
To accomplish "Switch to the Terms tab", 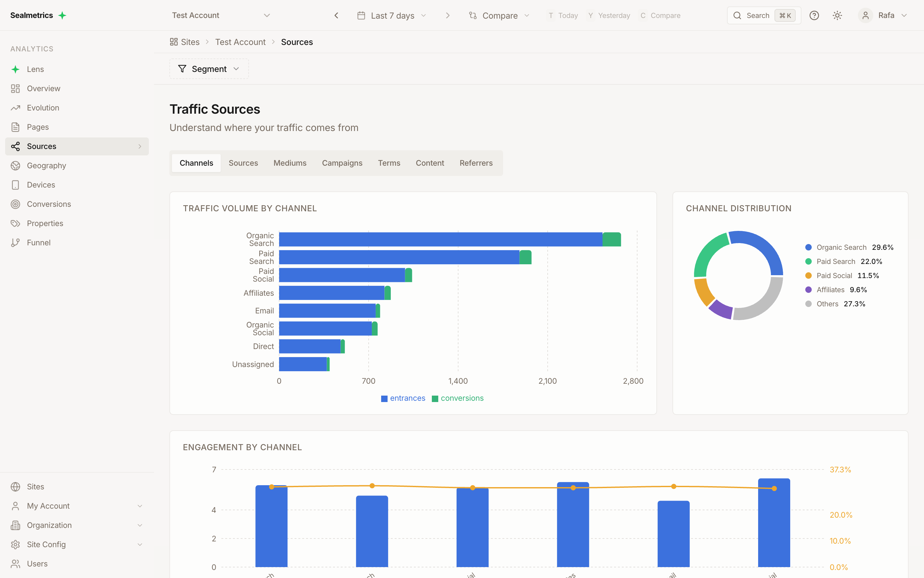I will pos(389,163).
